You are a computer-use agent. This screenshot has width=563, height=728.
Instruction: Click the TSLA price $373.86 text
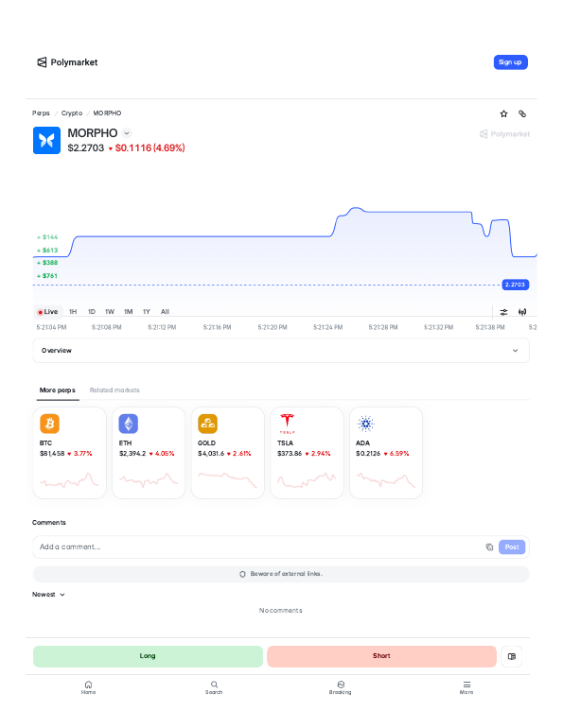pyautogui.click(x=290, y=454)
